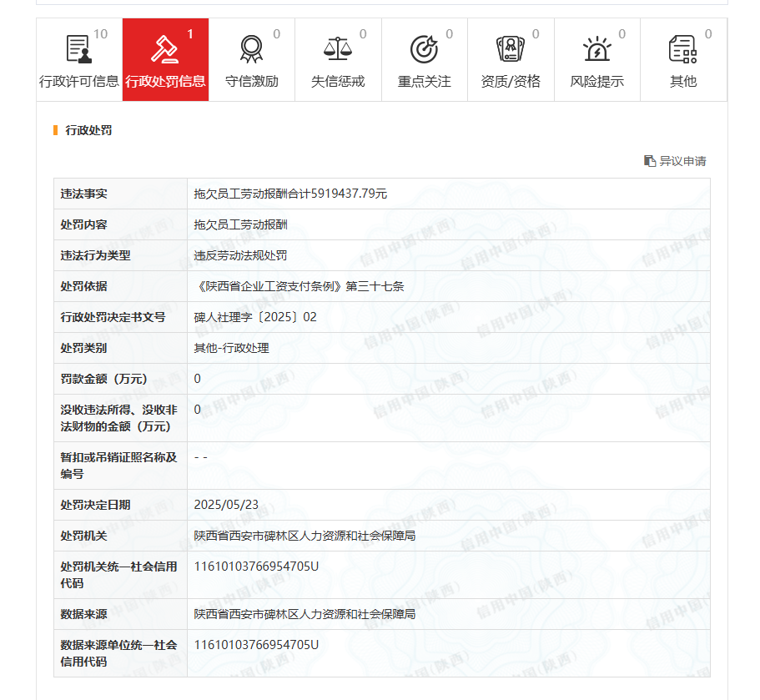Click the count 1 on 行政处罚信息
Image resolution: width=760 pixels, height=700 pixels.
point(190,34)
